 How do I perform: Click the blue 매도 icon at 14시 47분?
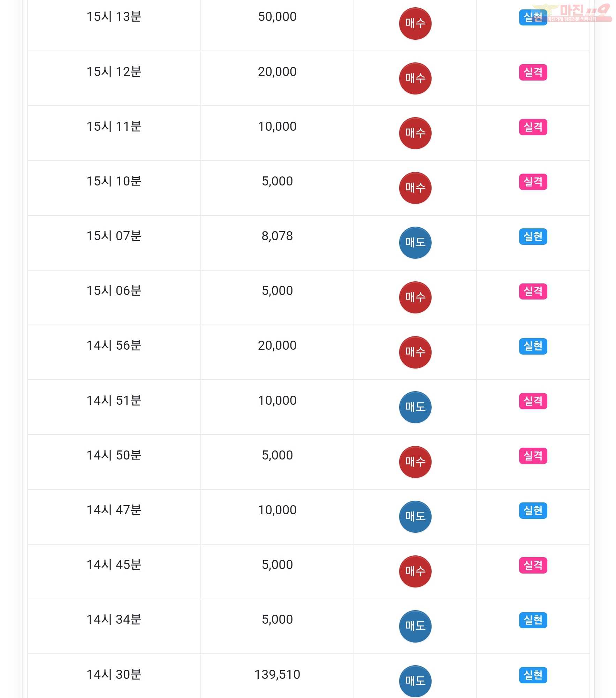click(415, 517)
